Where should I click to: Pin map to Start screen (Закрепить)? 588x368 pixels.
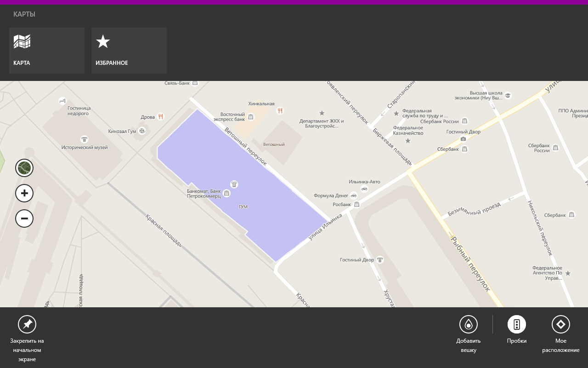tap(27, 325)
